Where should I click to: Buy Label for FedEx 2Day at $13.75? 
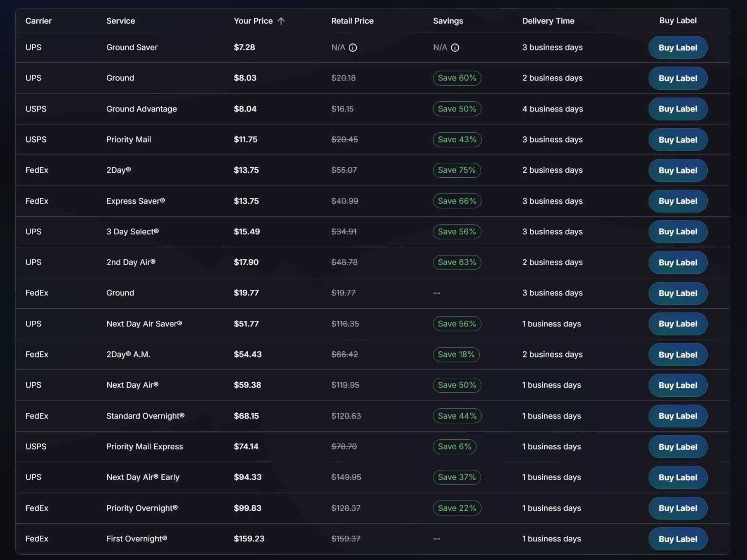(678, 170)
